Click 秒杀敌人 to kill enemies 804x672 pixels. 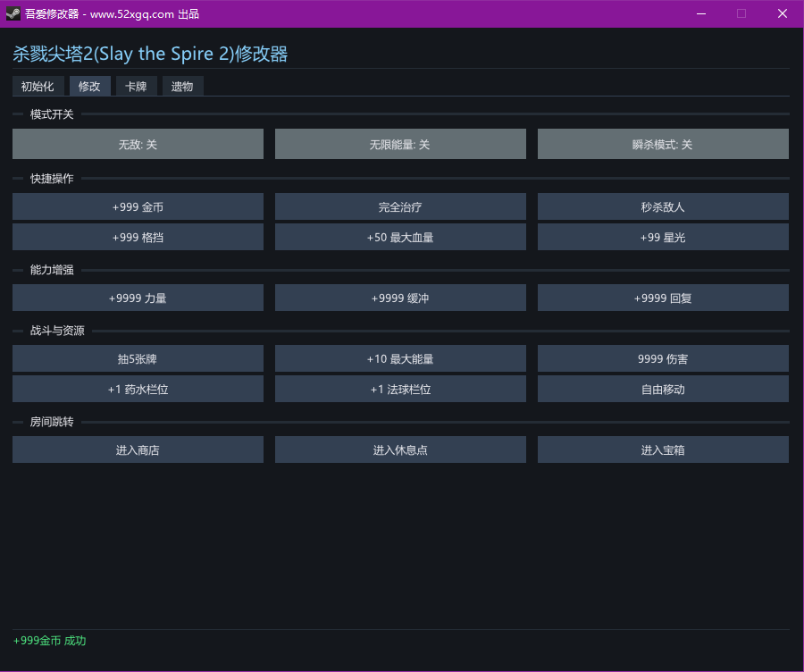pyautogui.click(x=662, y=206)
